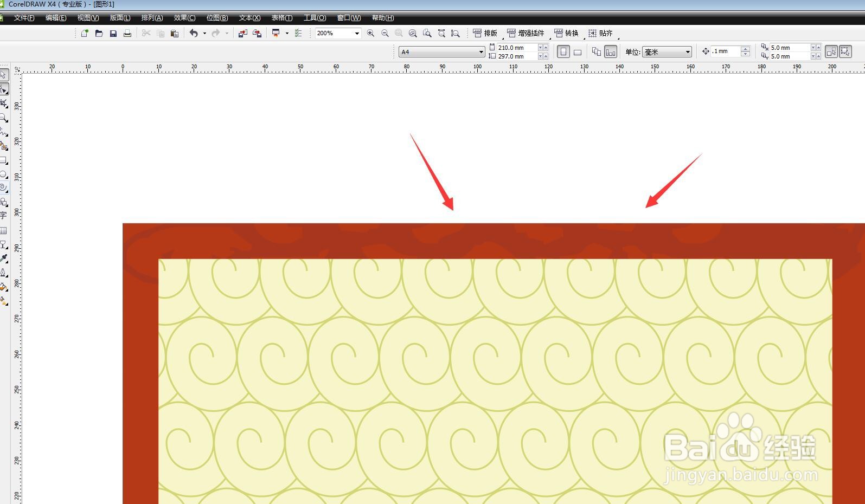Open the 编辑(E) menu
The height and width of the screenshot is (504, 865).
(x=56, y=18)
